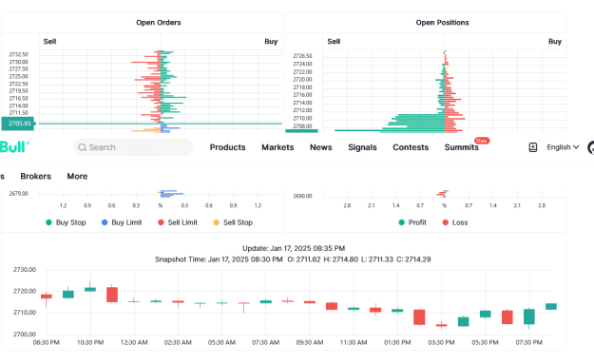This screenshot has height=364, width=594.
Task: Toggle Sell Limit legend series
Action: [178, 222]
